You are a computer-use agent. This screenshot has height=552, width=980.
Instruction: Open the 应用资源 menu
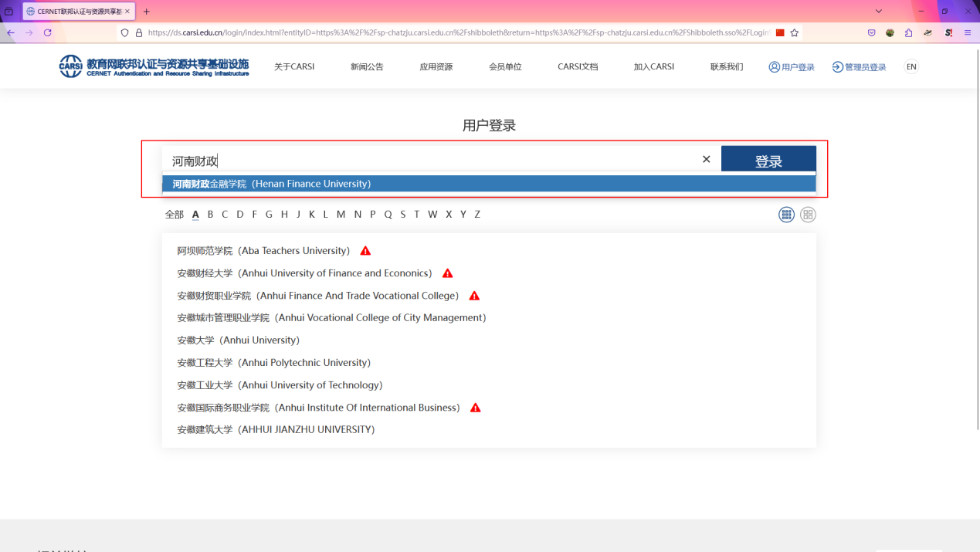[x=436, y=67]
